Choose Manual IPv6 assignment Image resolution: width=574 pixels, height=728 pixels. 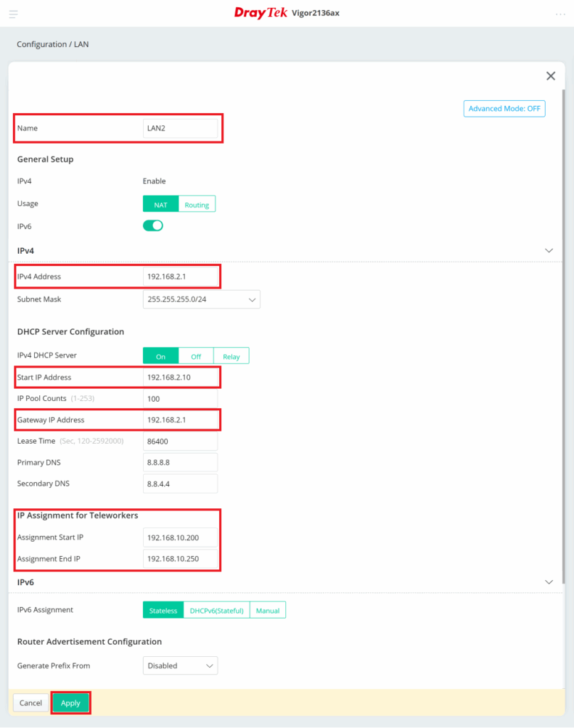(x=267, y=611)
